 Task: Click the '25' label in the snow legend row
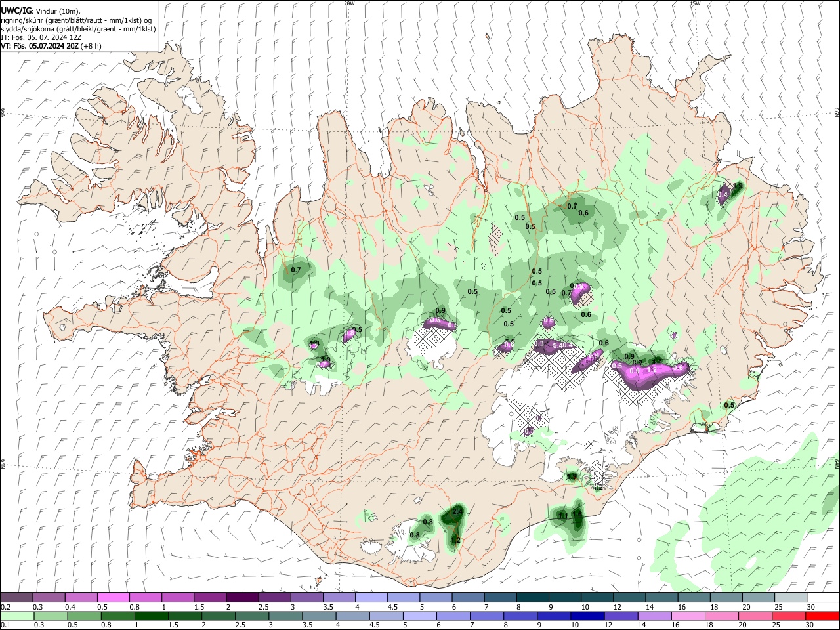click(778, 607)
